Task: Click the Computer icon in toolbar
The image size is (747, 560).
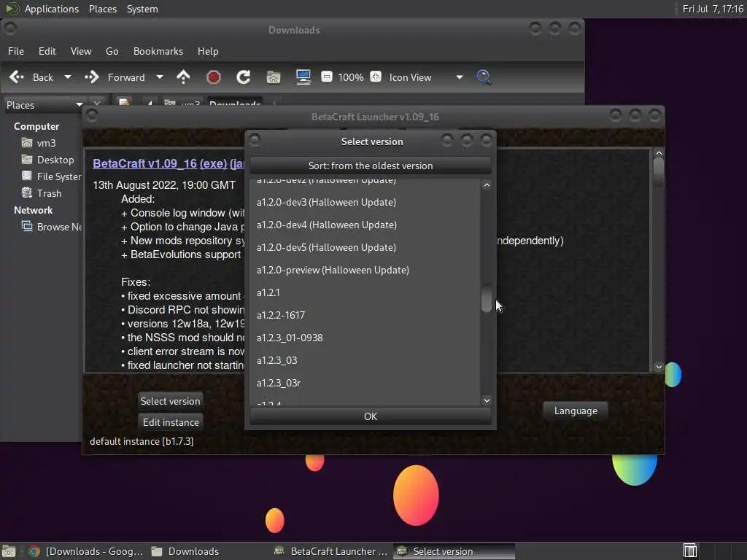Action: (303, 77)
